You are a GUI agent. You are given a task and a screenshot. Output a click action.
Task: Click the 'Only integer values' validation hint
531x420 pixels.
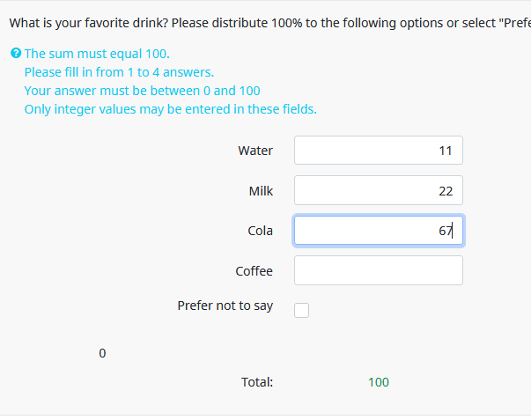click(170, 109)
